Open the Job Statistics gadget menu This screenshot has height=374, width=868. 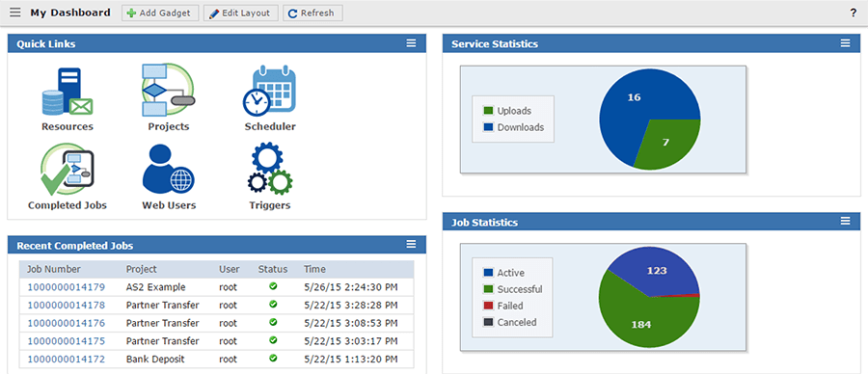point(845,221)
